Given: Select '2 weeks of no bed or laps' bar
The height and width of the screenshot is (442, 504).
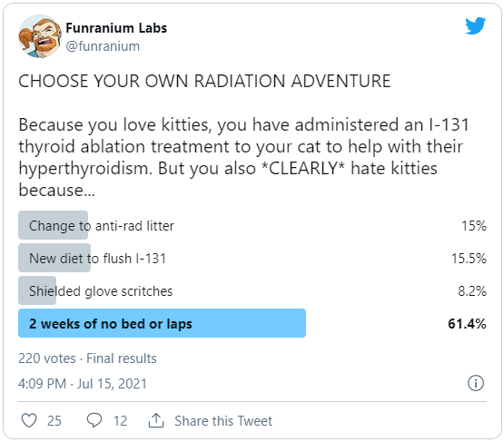Looking at the screenshot, I should pos(162,323).
